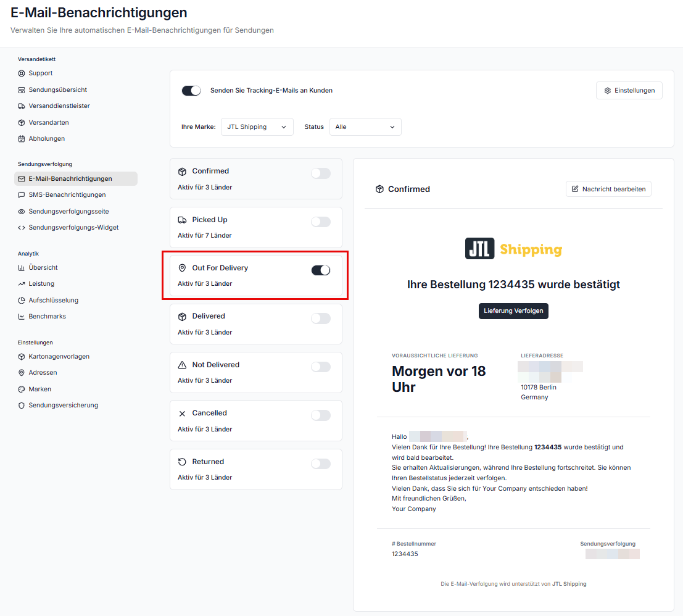The image size is (683, 616).
Task: Click the palette icon beside Marken
Action: 22,389
